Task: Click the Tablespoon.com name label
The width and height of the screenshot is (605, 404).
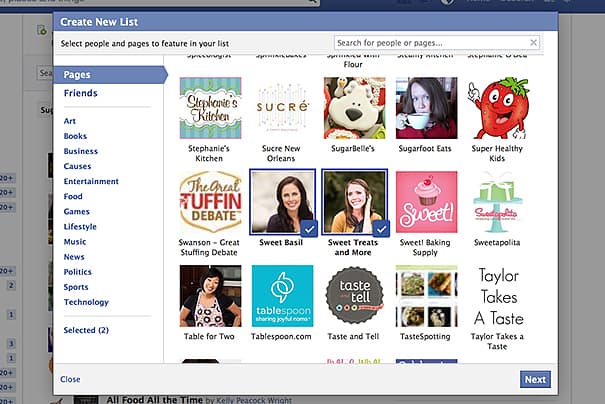Action: click(281, 336)
